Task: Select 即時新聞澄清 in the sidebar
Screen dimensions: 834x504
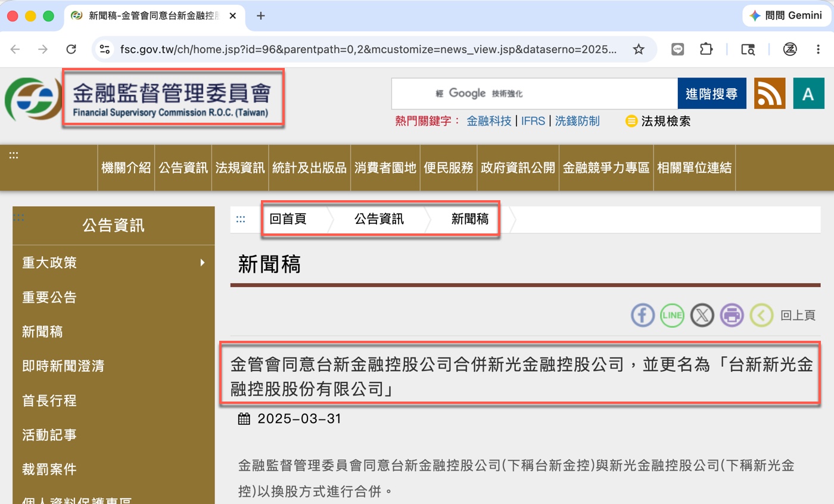Action: tap(63, 366)
